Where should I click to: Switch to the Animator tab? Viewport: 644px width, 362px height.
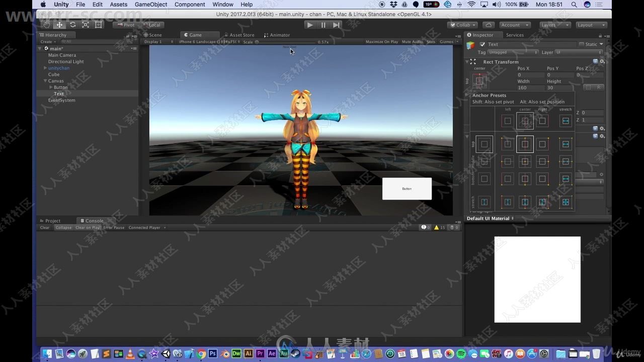click(277, 35)
